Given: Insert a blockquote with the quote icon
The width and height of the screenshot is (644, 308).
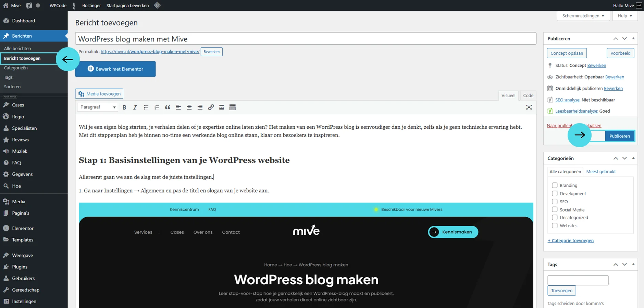Looking at the screenshot, I should point(168,107).
